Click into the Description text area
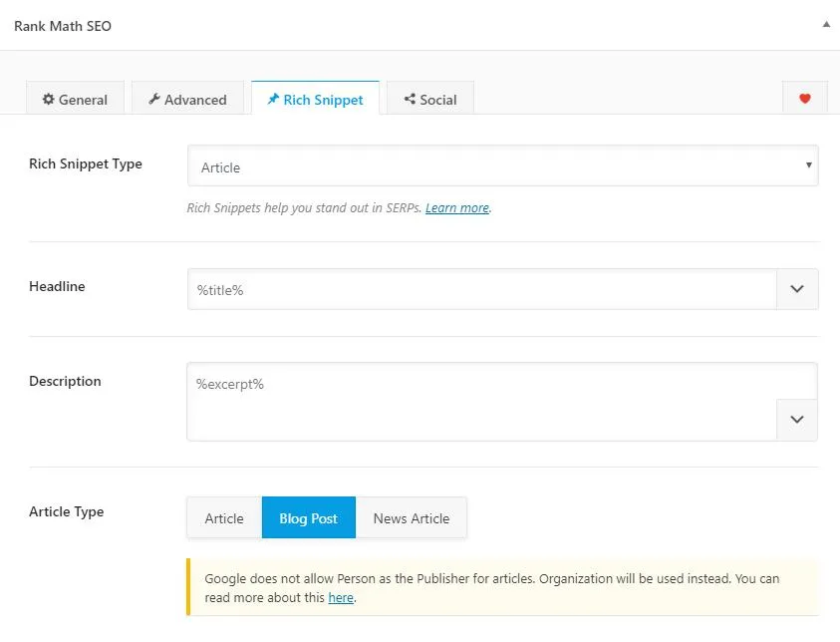This screenshot has height=642, width=840. (481, 401)
